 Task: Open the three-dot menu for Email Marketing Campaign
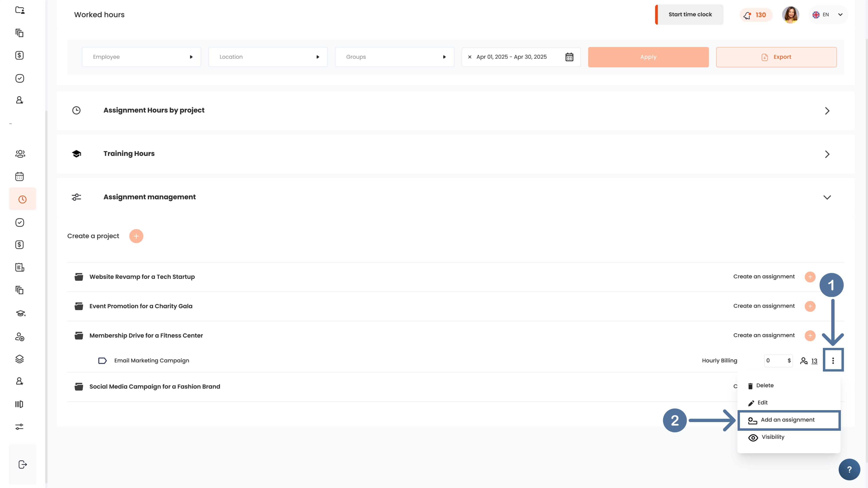pyautogui.click(x=833, y=361)
